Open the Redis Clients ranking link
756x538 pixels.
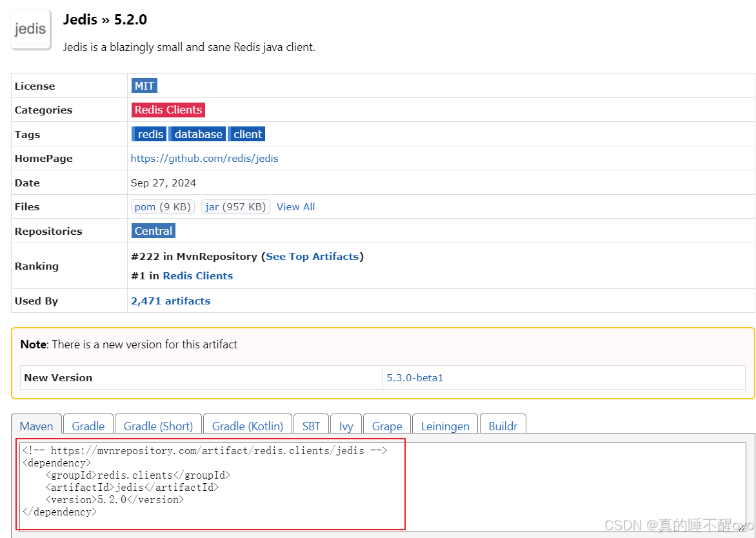197,275
